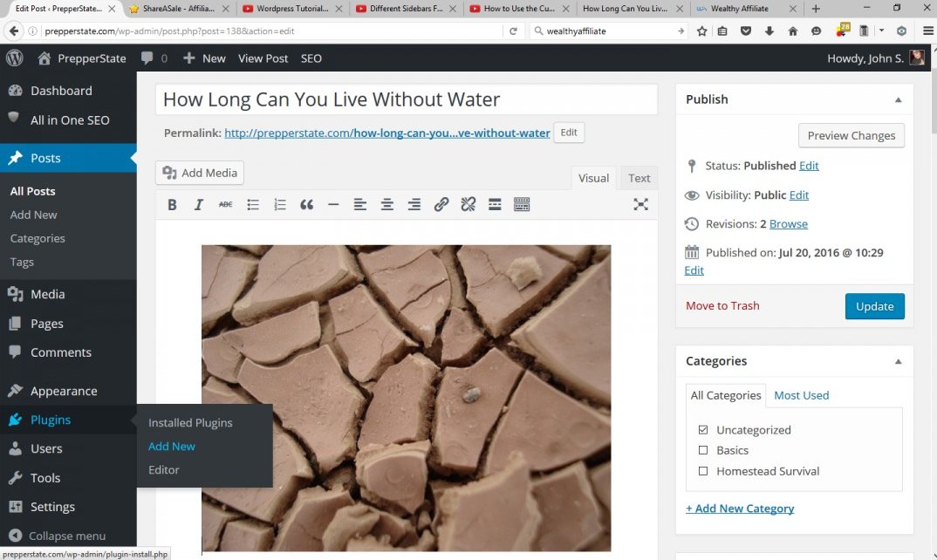Insert or edit link icon
This screenshot has width=937, height=560.
(441, 205)
